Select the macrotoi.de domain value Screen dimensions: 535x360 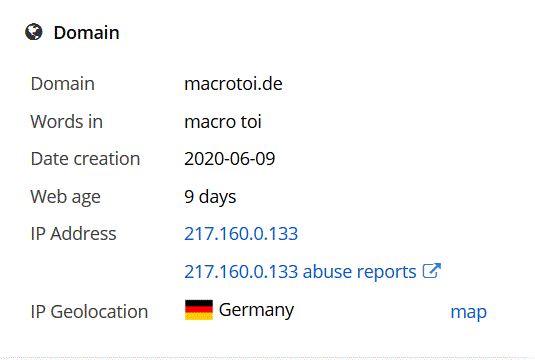coord(233,84)
